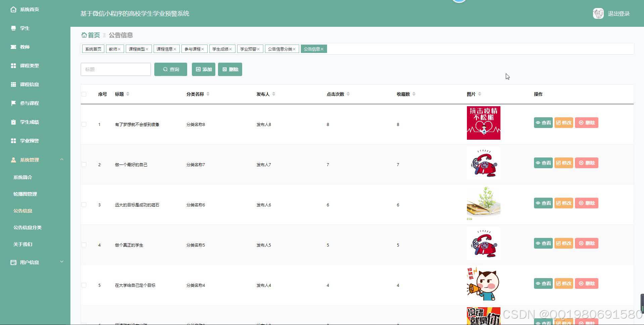Click the 学业预警 grid icon
The height and width of the screenshot is (325, 644).
pos(13,141)
